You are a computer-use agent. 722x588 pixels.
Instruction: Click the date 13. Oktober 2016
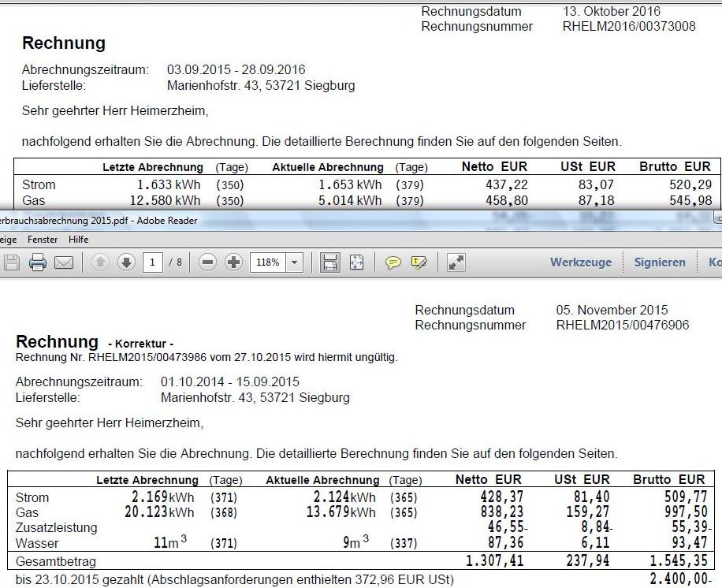tap(612, 11)
